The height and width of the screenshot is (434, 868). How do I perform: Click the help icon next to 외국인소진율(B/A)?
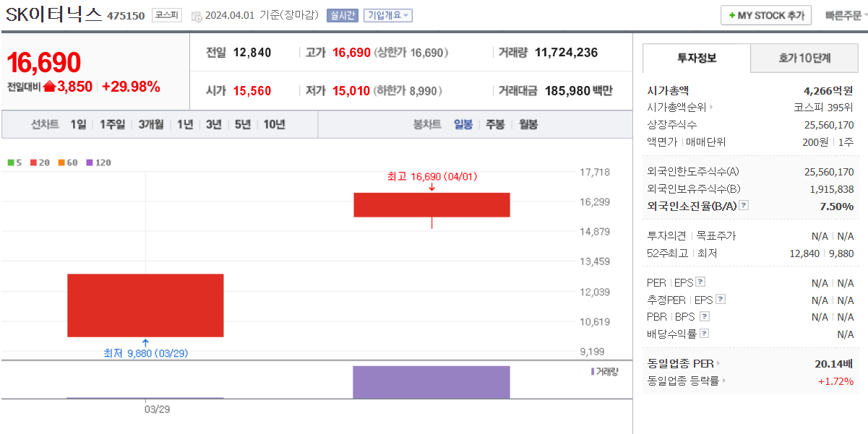click(x=744, y=206)
